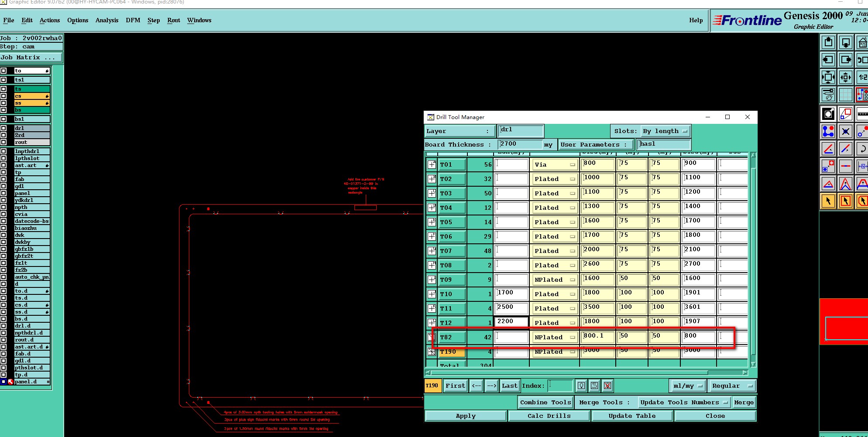This screenshot has width=868, height=437.
Task: Click the blue-to-red square move icon
Action: [x=828, y=166]
